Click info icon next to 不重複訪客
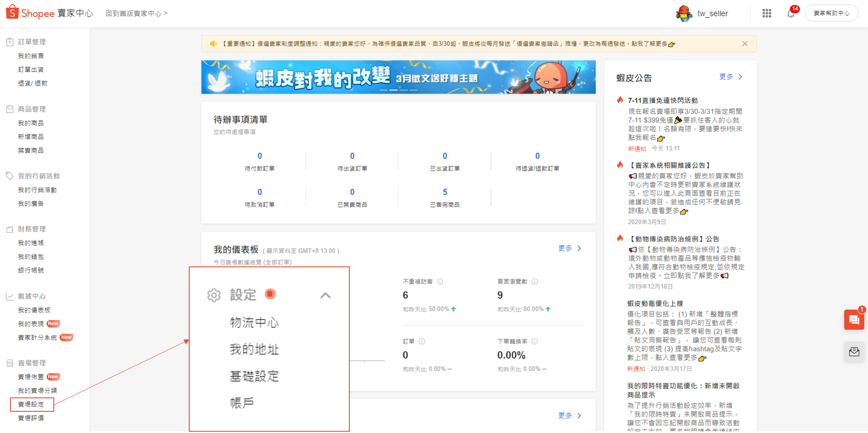The image size is (868, 433). [440, 282]
